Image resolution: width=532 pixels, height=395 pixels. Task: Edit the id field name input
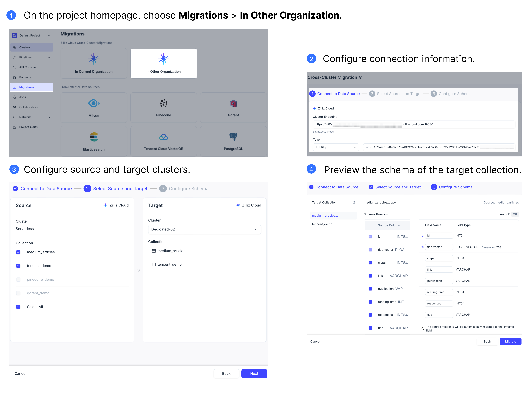pos(439,235)
